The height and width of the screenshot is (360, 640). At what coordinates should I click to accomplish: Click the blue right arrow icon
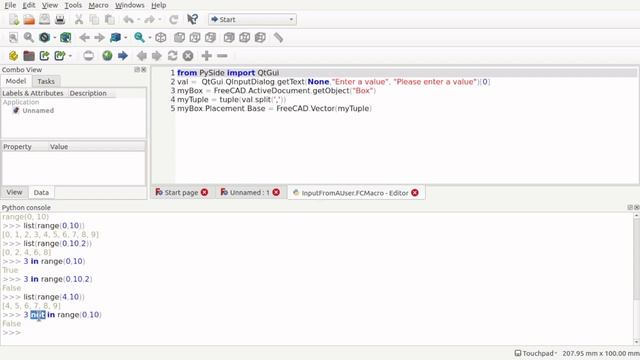(x=123, y=56)
